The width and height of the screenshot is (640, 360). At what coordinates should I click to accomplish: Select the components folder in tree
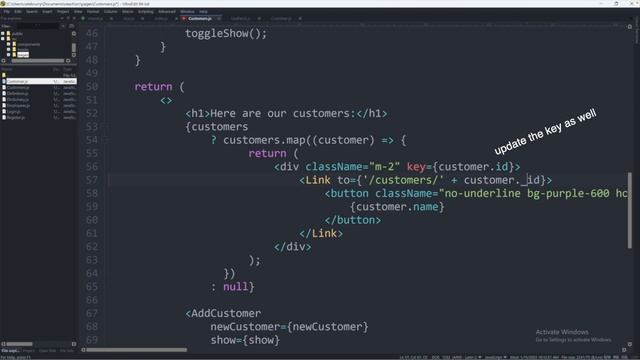[x=29, y=44]
